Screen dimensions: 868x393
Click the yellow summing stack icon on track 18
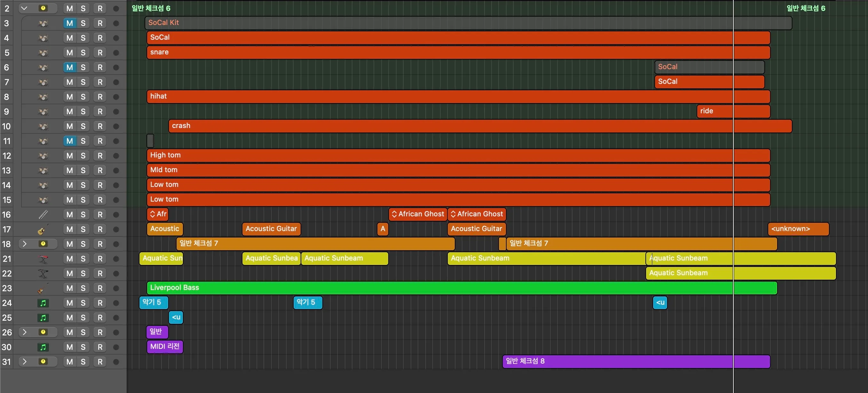coord(43,244)
